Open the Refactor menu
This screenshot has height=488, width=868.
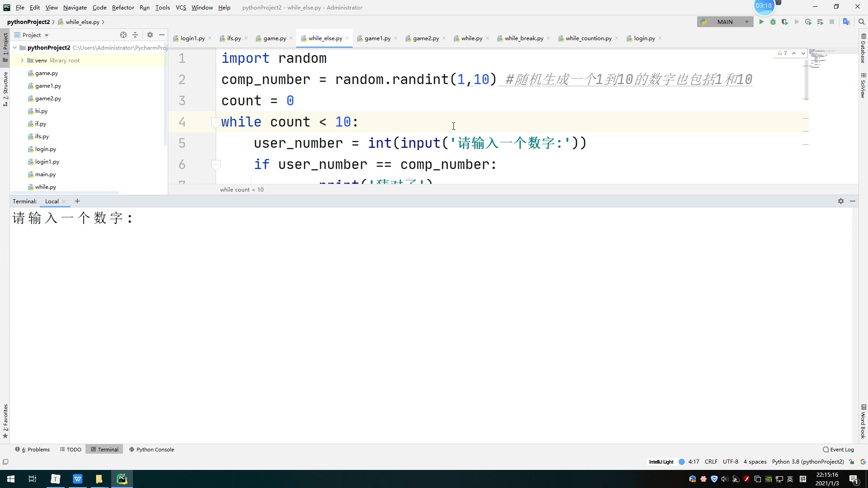(x=123, y=7)
